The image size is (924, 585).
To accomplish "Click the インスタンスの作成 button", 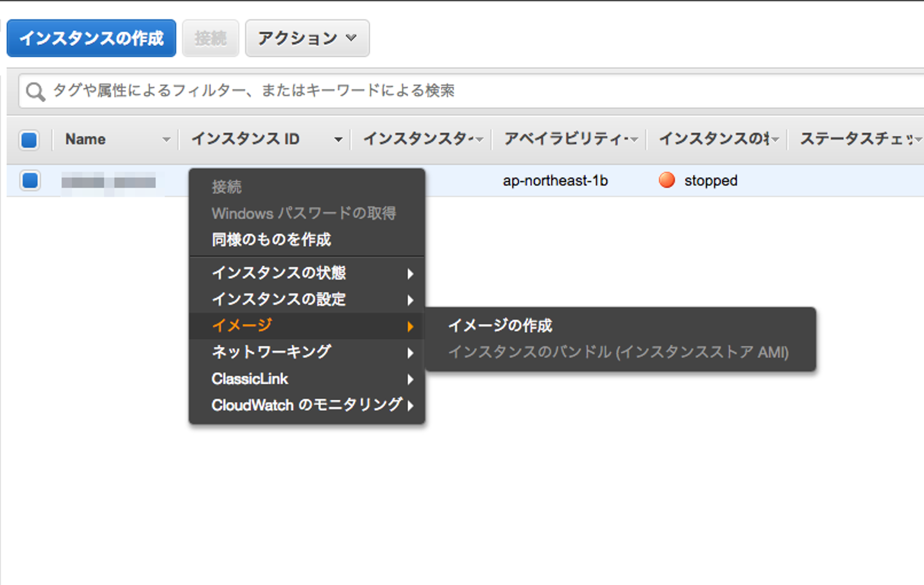I will (x=91, y=39).
